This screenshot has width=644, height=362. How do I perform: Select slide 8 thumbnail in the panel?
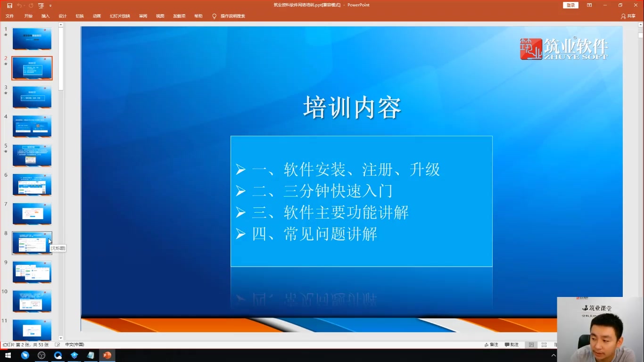(x=32, y=243)
